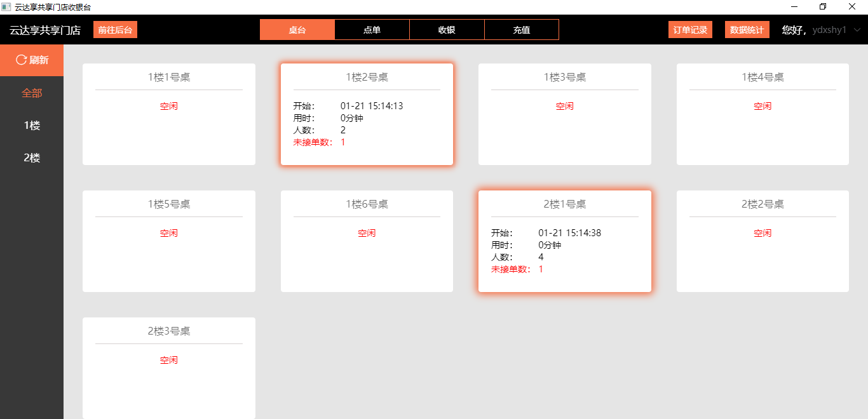This screenshot has width=868, height=419.
Task: Switch to the 点单 tab
Action: (372, 30)
